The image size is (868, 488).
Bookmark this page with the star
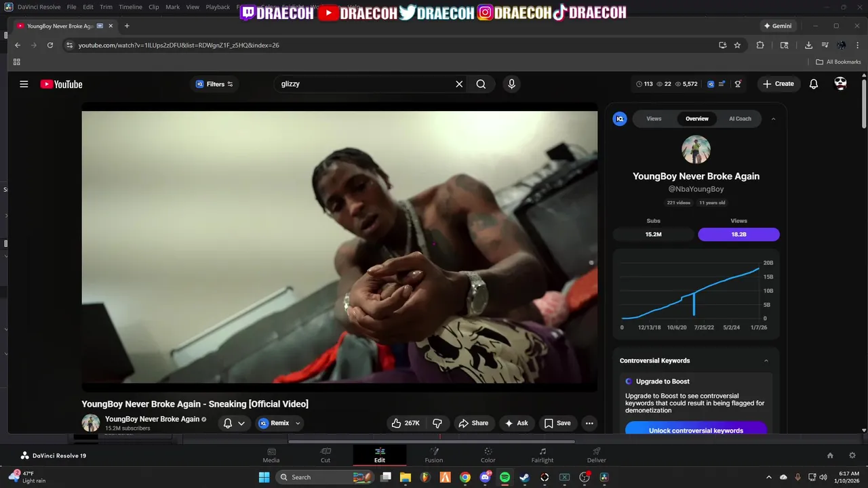click(x=737, y=45)
